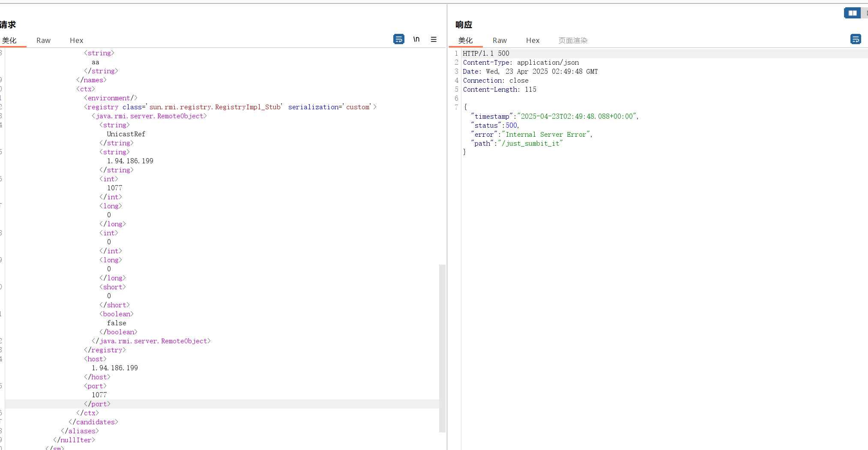The width and height of the screenshot is (868, 450).
Task: Click 'Connection: close' header line
Action: tap(495, 81)
